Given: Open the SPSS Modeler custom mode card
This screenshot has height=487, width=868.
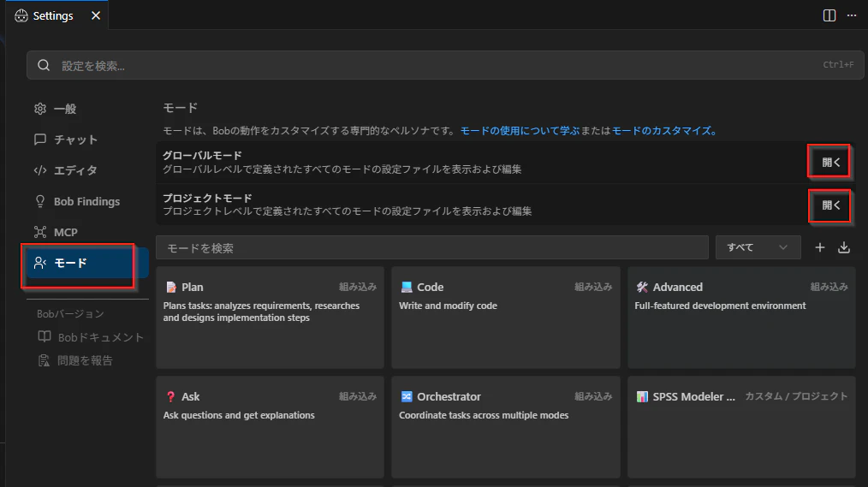Looking at the screenshot, I should [741, 427].
